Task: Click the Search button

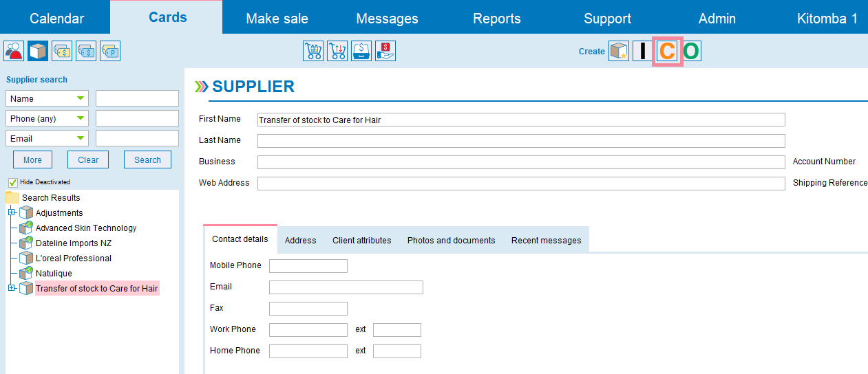Action: (147, 159)
